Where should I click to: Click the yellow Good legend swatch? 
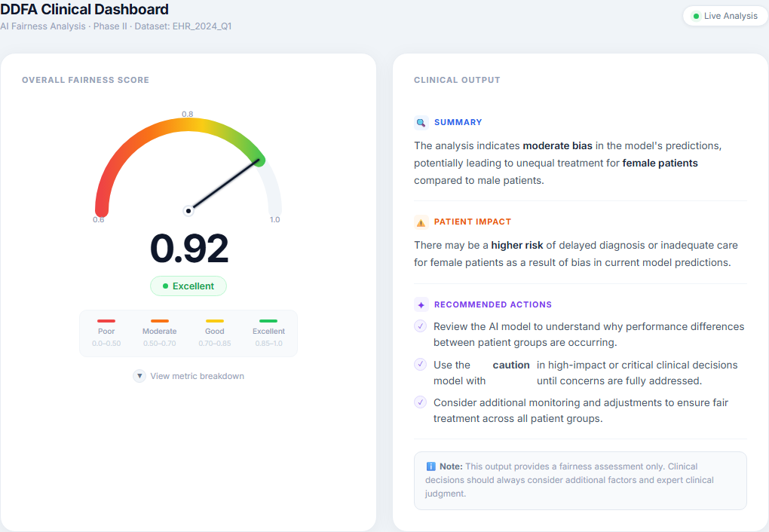(215, 321)
